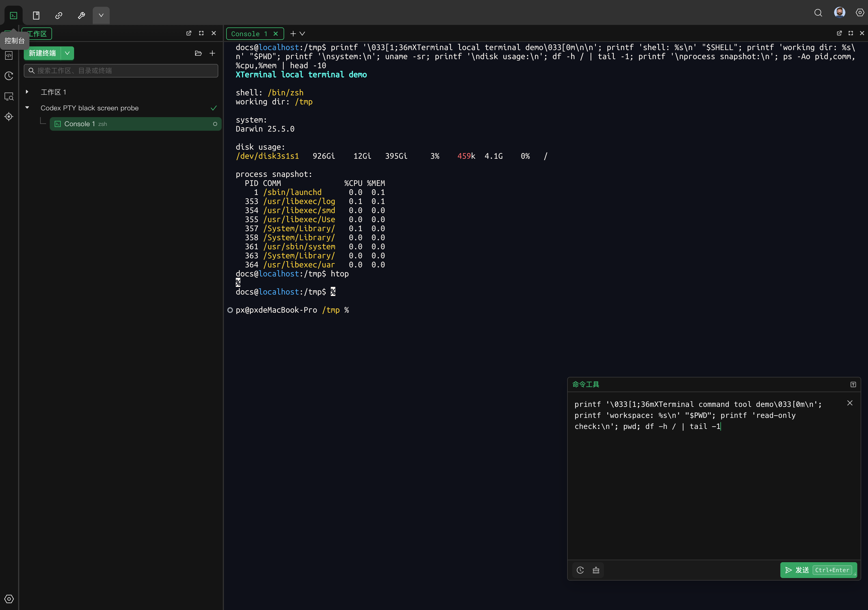
Task: Expand the top bar overflow chevron
Action: pos(101,16)
